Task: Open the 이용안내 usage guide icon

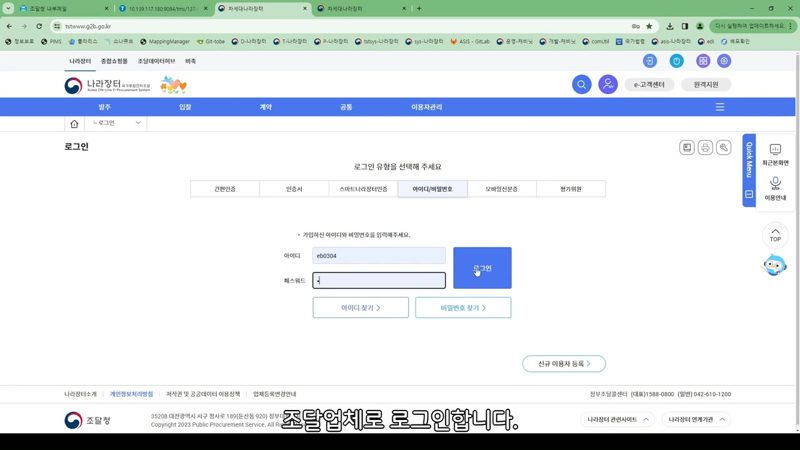Action: [775, 188]
